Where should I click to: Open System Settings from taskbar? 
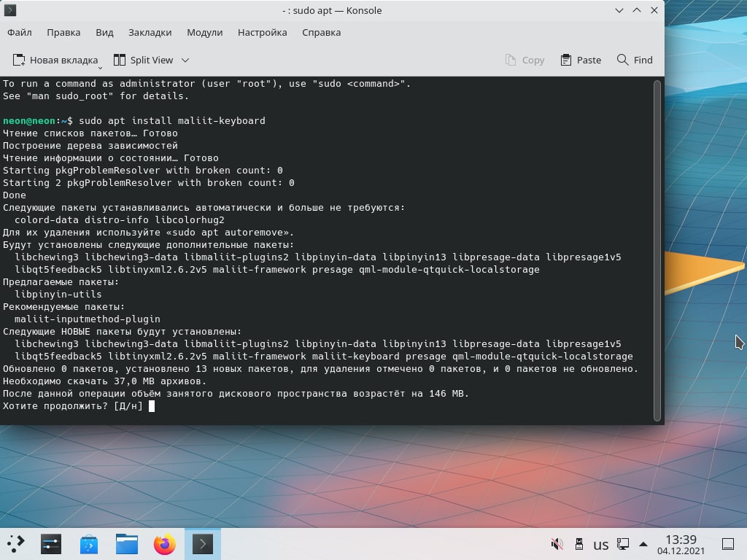pos(51,544)
